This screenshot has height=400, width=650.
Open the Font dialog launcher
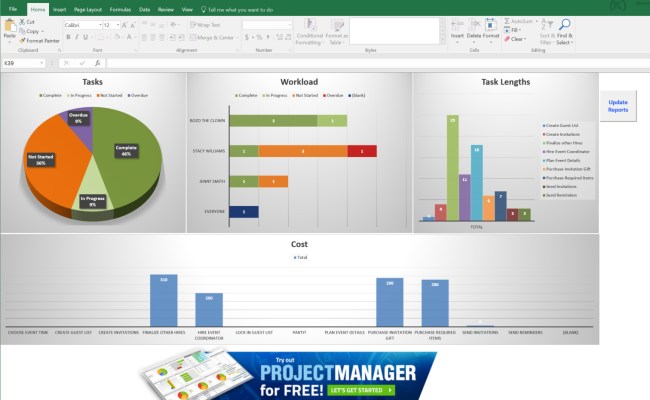(x=136, y=50)
